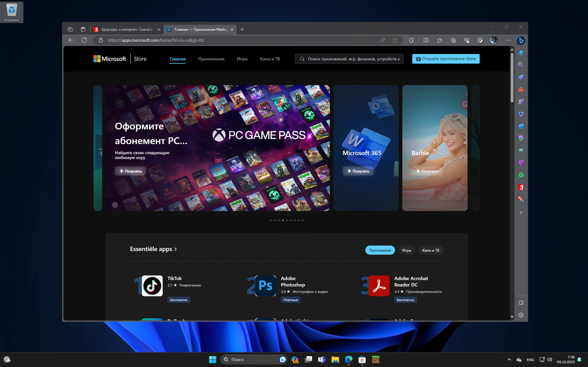Image resolution: width=588 pixels, height=367 pixels.
Task: Close the Браузеры и интернет tab
Action: [x=159, y=29]
